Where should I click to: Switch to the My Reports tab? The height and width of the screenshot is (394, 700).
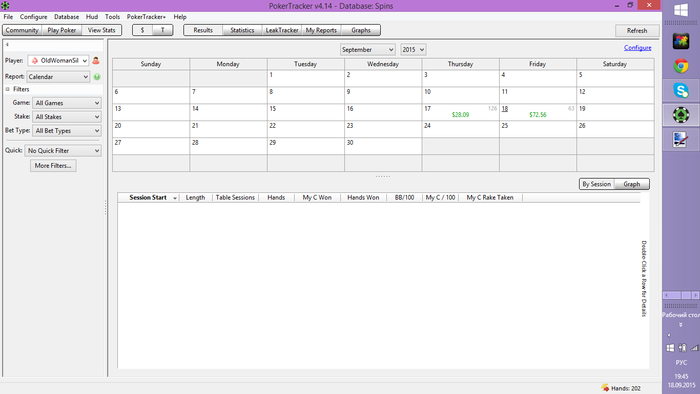(x=321, y=30)
